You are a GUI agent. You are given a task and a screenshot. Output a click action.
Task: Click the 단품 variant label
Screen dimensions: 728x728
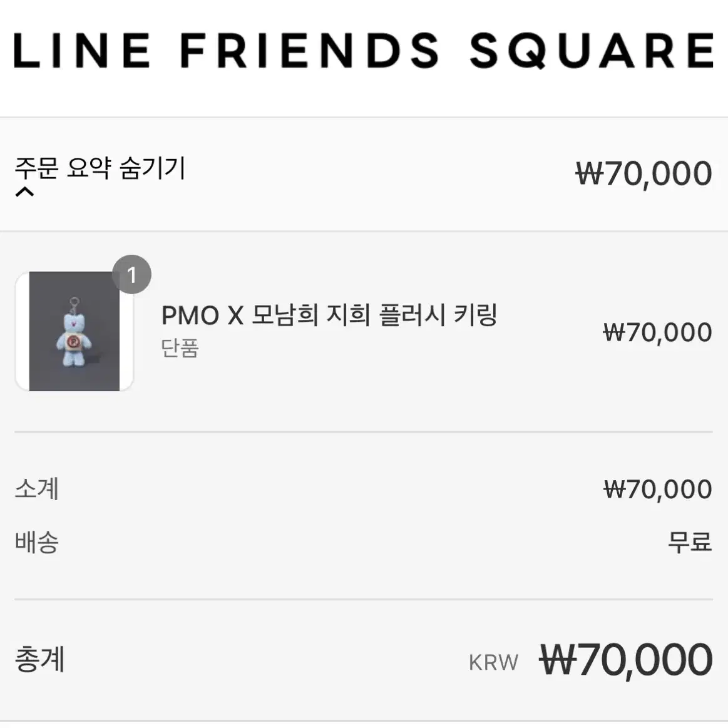[x=180, y=348]
